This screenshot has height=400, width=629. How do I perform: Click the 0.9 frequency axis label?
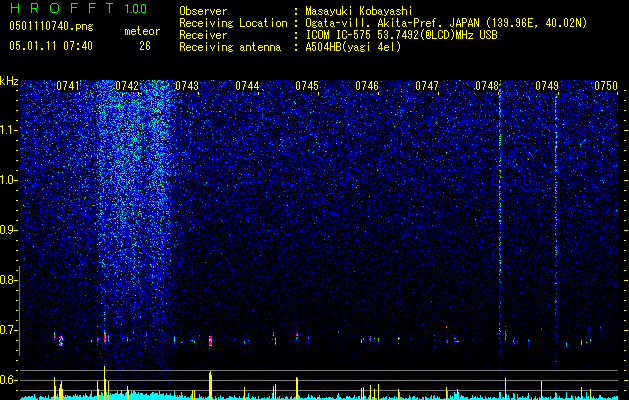pyautogui.click(x=9, y=230)
